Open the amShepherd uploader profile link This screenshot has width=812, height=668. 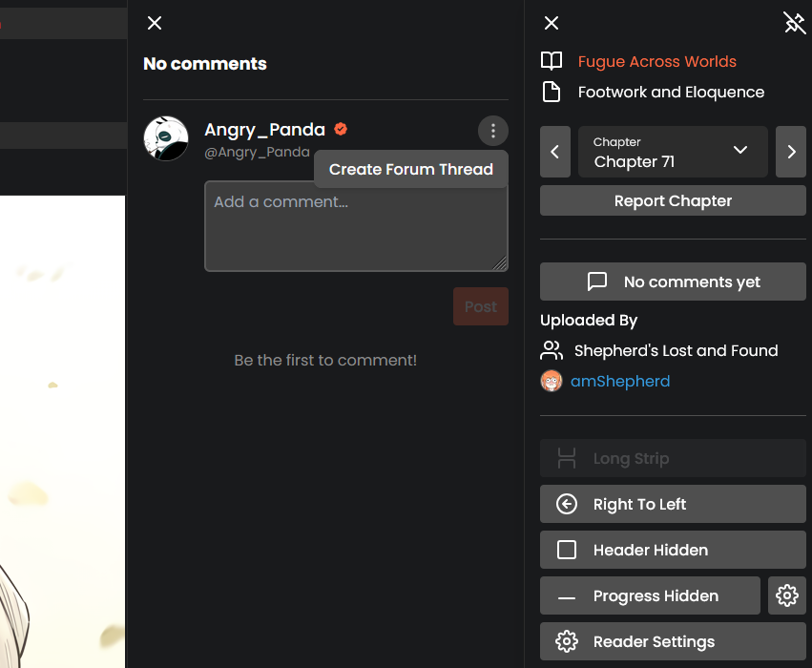point(620,381)
